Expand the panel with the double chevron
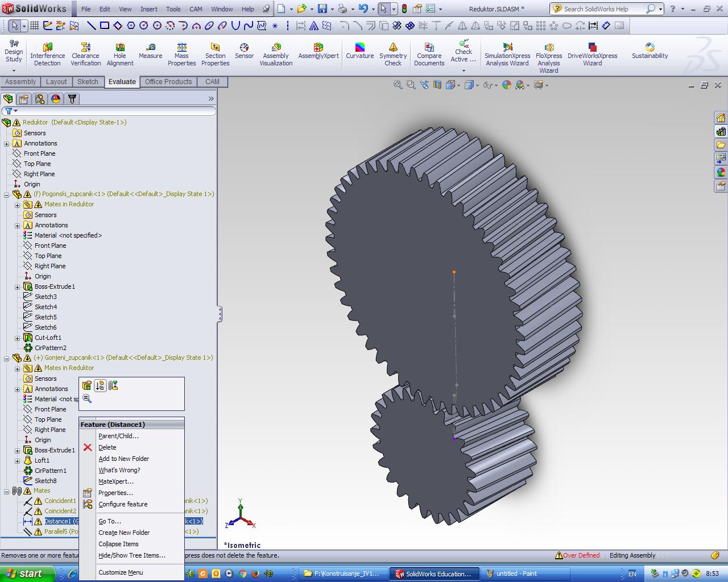The image size is (728, 582). pos(211,99)
